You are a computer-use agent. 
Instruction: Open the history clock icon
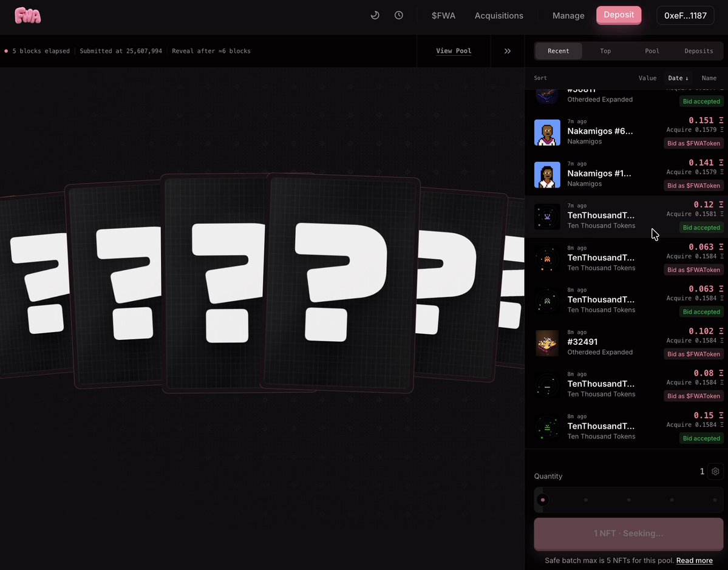[x=399, y=15]
